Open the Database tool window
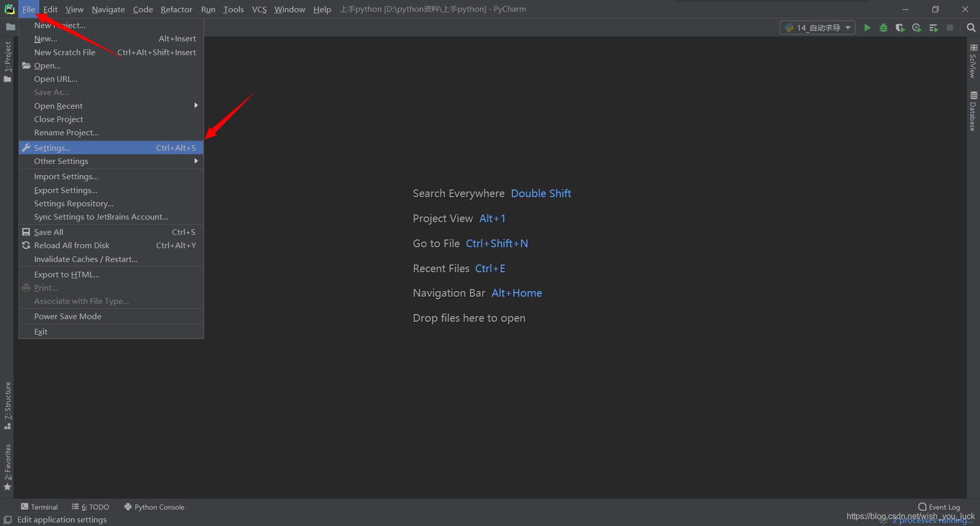The width and height of the screenshot is (980, 526). [973, 111]
